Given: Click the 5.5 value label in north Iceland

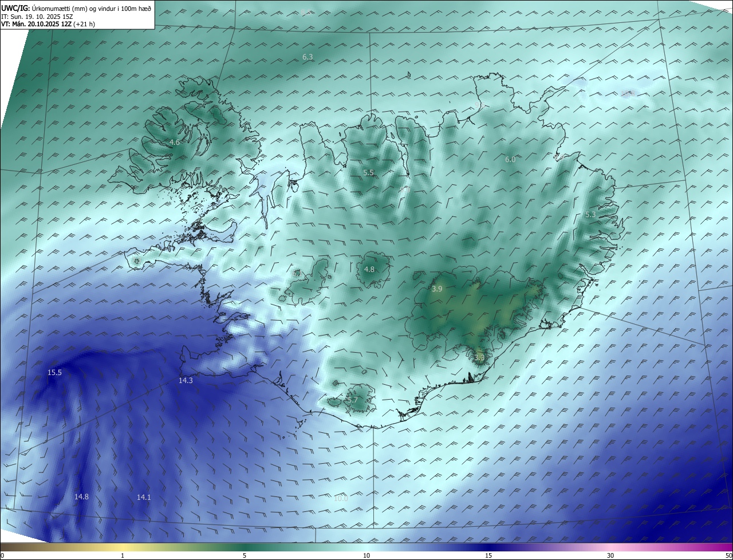Looking at the screenshot, I should [368, 172].
